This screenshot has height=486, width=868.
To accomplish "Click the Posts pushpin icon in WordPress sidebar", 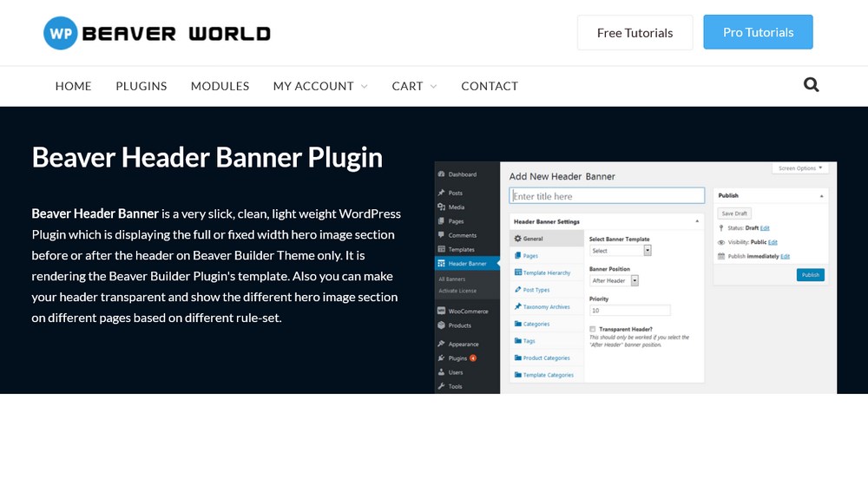I will click(x=441, y=193).
